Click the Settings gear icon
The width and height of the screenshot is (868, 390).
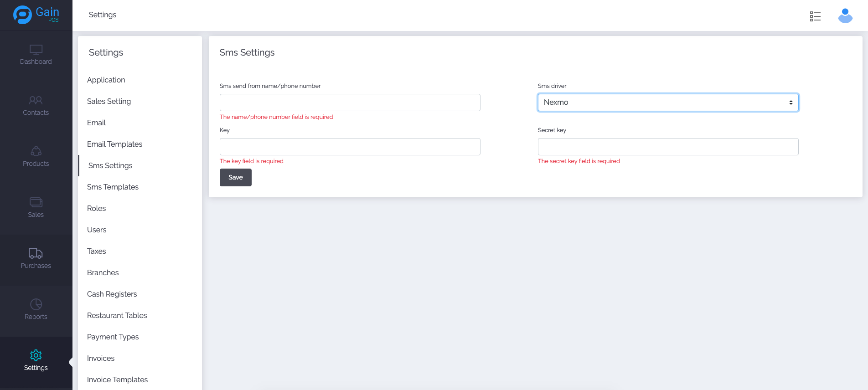(x=36, y=355)
